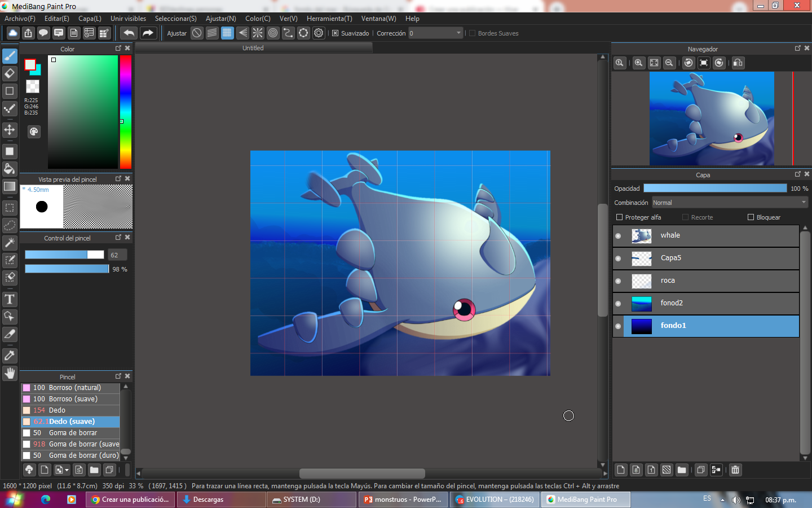812x508 pixels.
Task: Delete layer with the trash icon
Action: click(735, 470)
